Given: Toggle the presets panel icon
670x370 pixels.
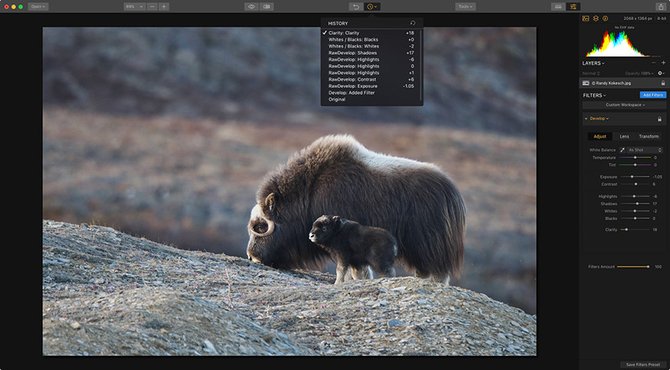Looking at the screenshot, I should pyautogui.click(x=558, y=6).
